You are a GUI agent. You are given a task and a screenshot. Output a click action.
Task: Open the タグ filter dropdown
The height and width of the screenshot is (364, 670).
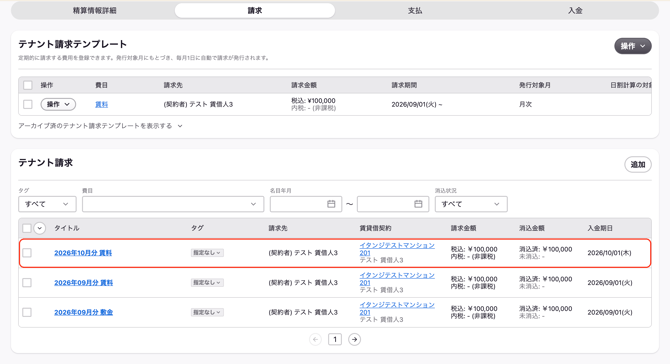pyautogui.click(x=47, y=204)
